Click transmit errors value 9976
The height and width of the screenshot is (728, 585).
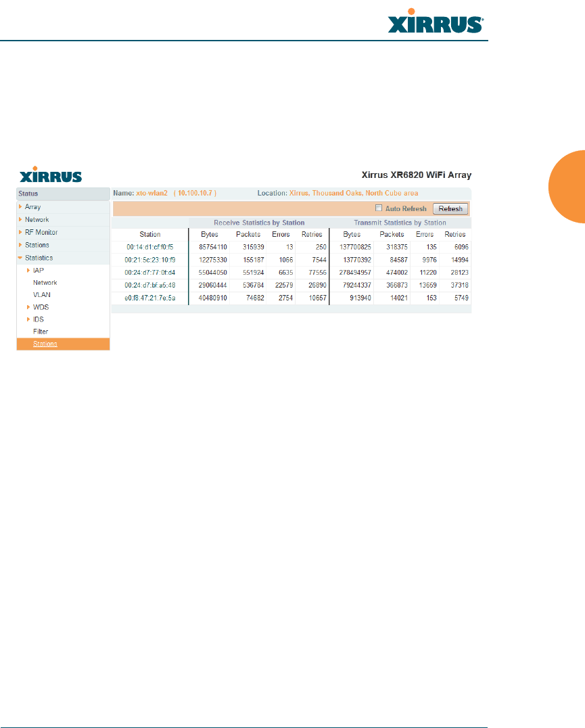[429, 260]
